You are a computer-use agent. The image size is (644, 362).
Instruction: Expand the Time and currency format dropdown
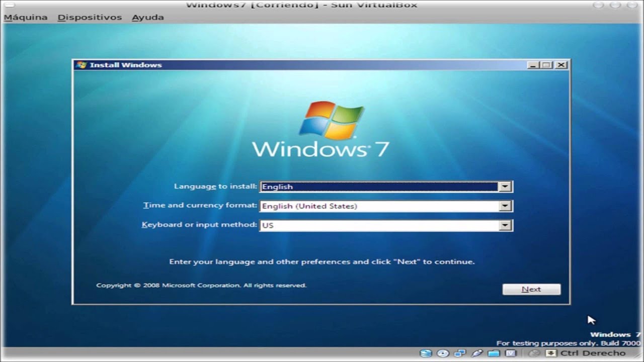click(505, 206)
